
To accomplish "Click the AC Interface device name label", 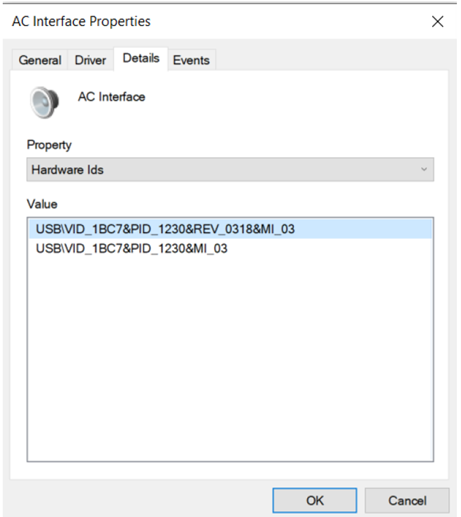I will [x=112, y=97].
